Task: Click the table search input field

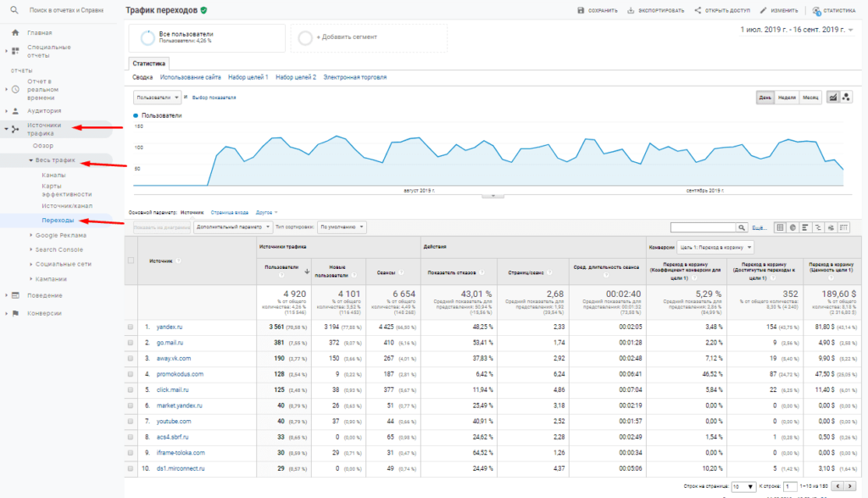Action: pyautogui.click(x=702, y=227)
